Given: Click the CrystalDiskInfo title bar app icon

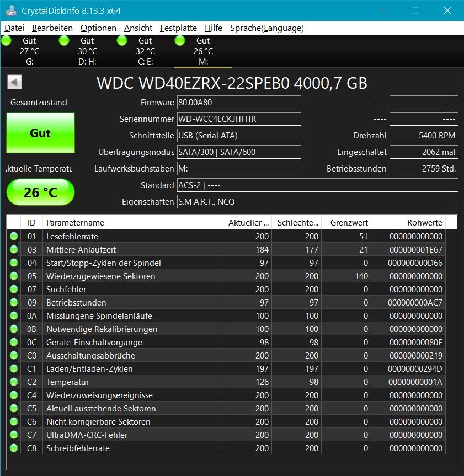Looking at the screenshot, I should (11, 10).
